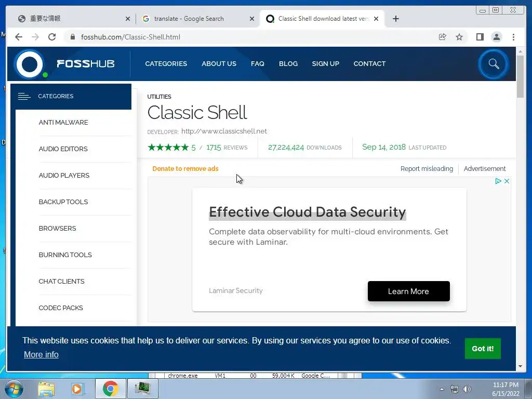
Task: Reload the FossHub page
Action: click(x=52, y=37)
